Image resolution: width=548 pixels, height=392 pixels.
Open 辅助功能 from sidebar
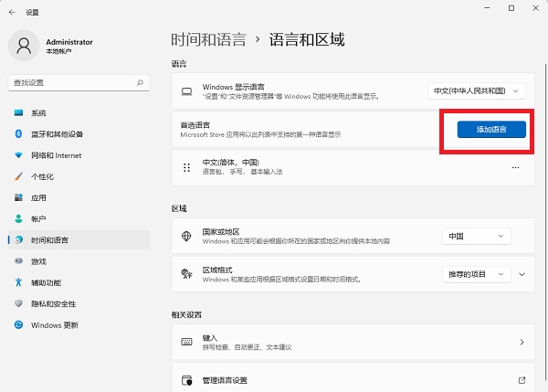[x=46, y=282]
